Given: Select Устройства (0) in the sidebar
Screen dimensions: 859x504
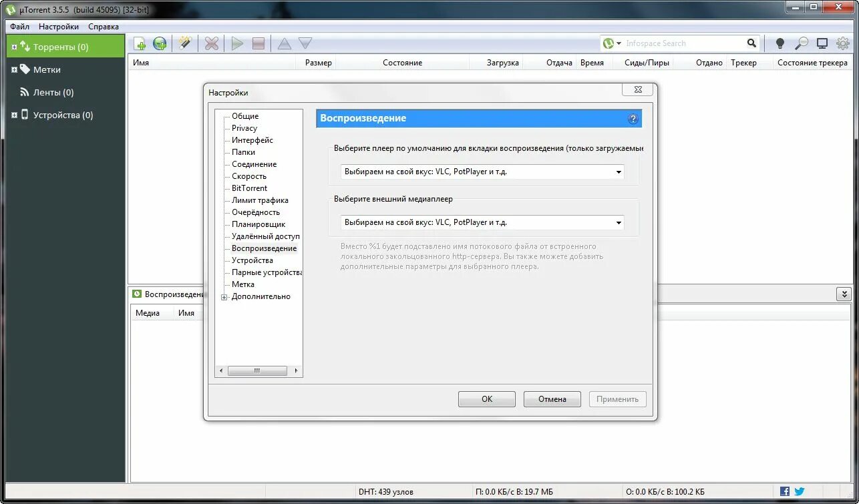Looking at the screenshot, I should tap(63, 115).
